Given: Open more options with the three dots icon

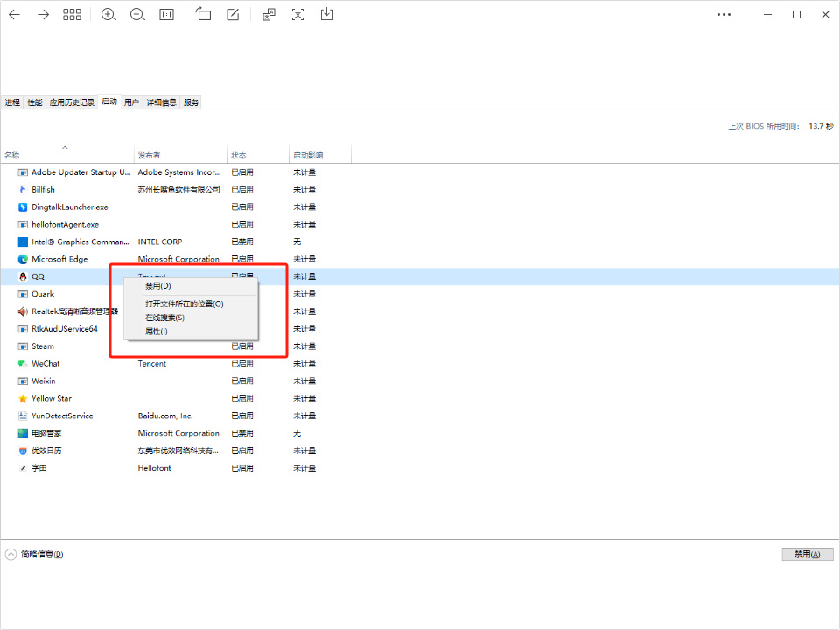Looking at the screenshot, I should tap(724, 15).
